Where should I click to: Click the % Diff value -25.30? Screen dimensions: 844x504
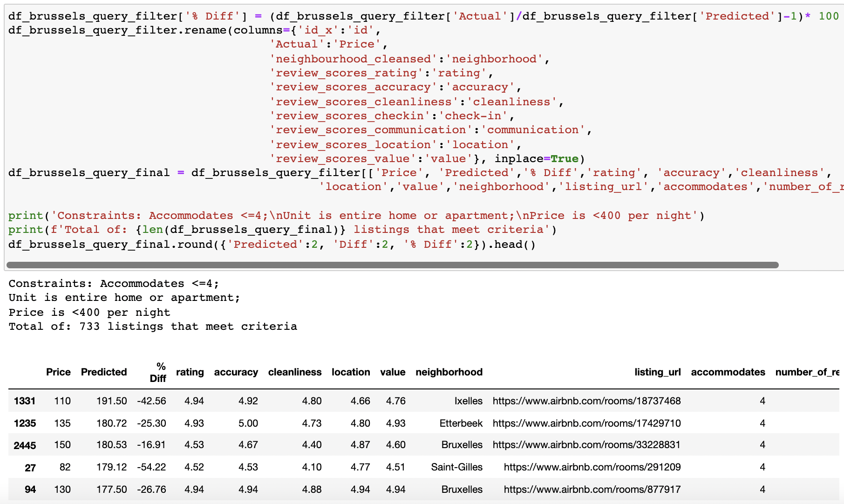click(151, 423)
